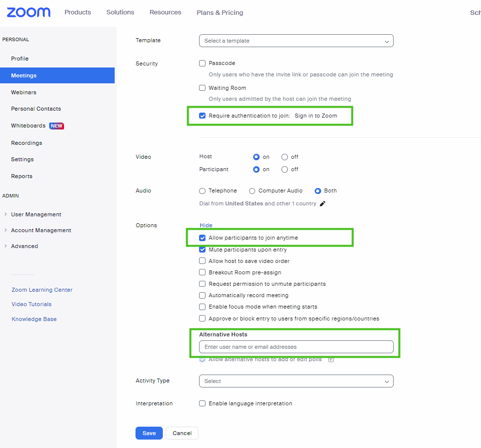Expand the Advanced admin section
This screenshot has height=448, width=481.
pos(24,246)
